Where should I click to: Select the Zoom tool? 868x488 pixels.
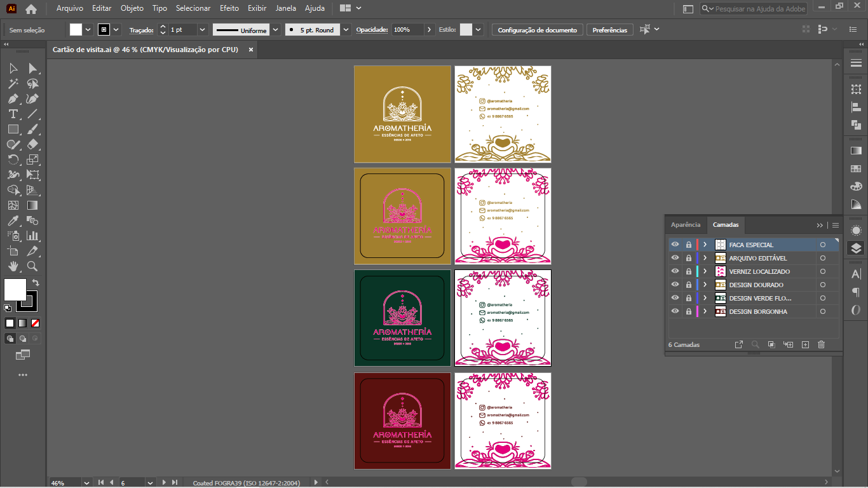pyautogui.click(x=32, y=266)
